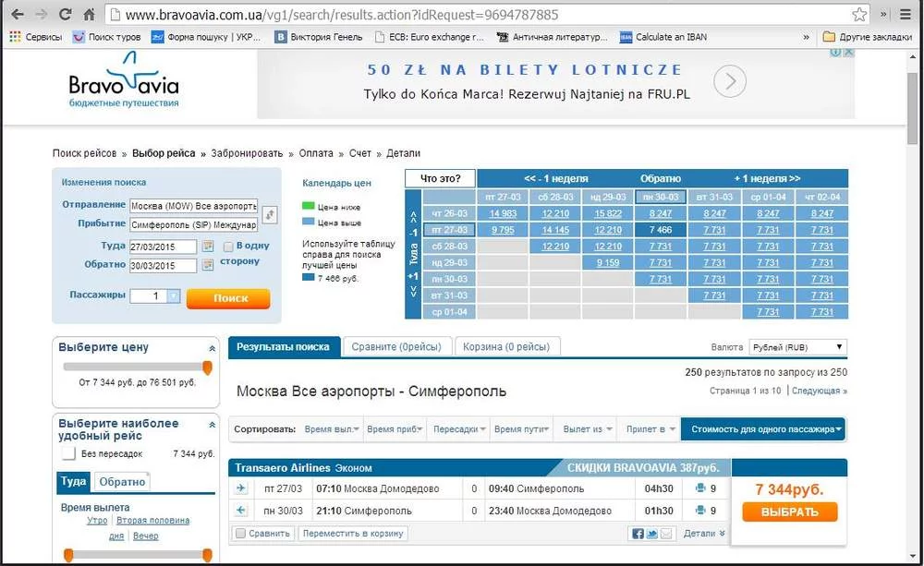Tick the В одну сторону checkbox

[x=228, y=247]
